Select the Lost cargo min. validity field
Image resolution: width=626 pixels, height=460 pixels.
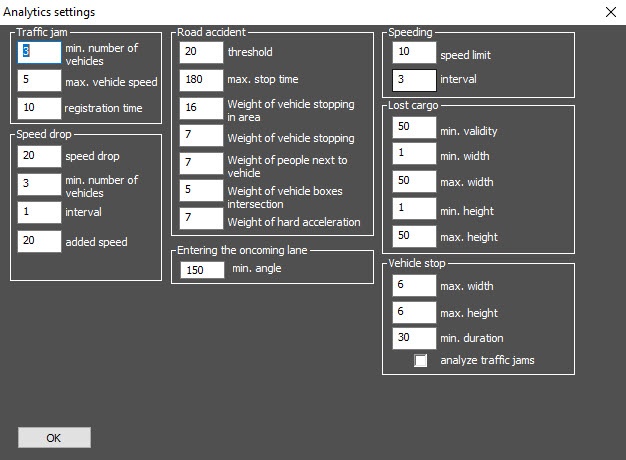[414, 128]
